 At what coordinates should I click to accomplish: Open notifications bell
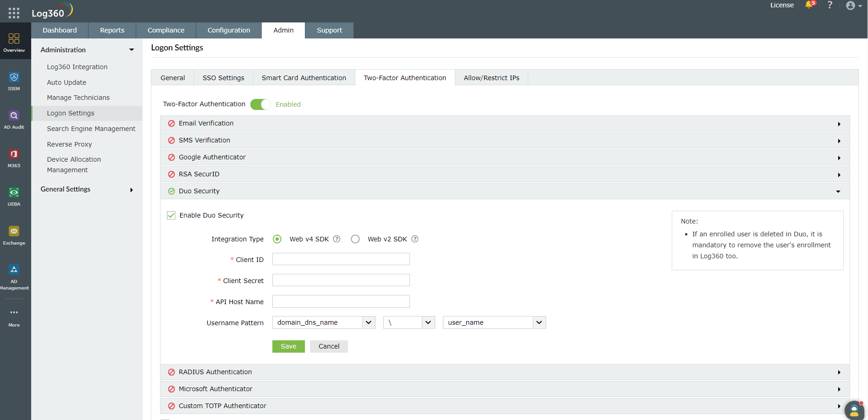coord(810,5)
